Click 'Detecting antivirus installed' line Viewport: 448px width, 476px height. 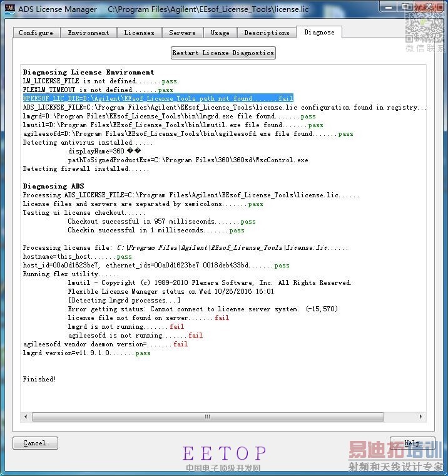tap(88, 142)
